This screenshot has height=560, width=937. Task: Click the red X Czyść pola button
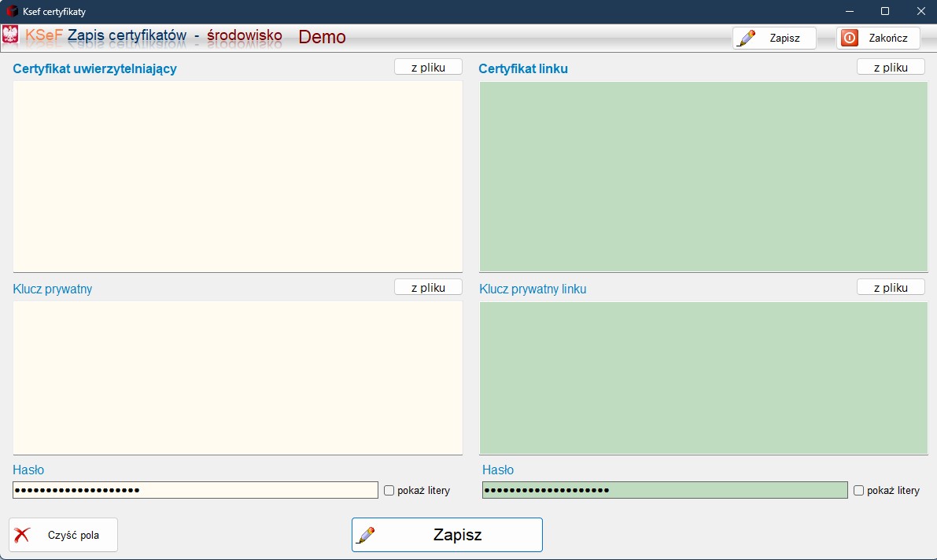[63, 535]
